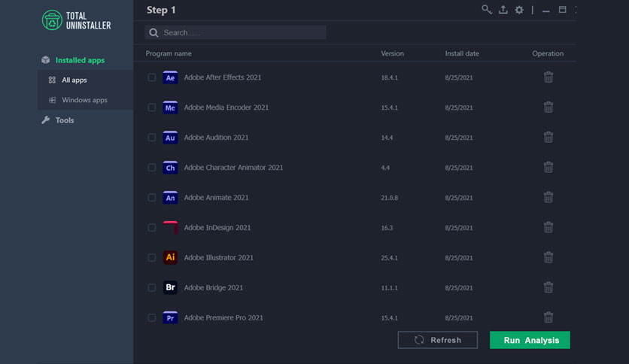Click the trash icon for Adobe After Effects 2021
The image size is (629, 364).
tap(548, 77)
